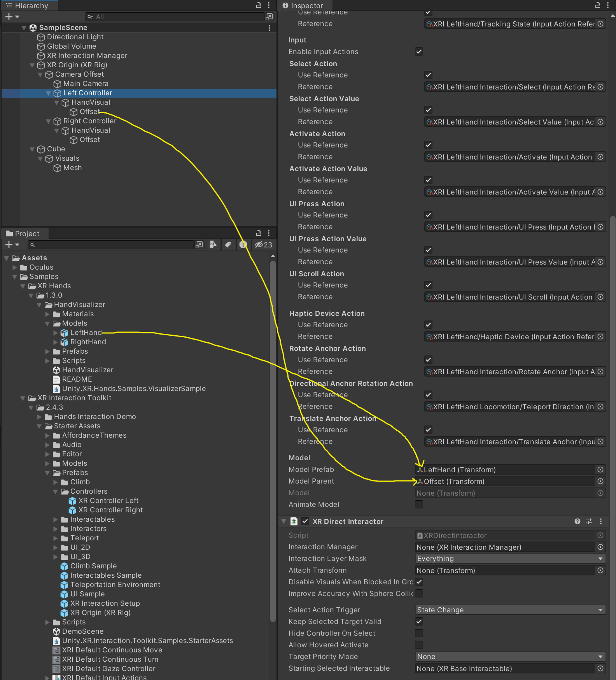This screenshot has height=680, width=616.
Task: Open the Model Prefab object picker
Action: point(600,470)
